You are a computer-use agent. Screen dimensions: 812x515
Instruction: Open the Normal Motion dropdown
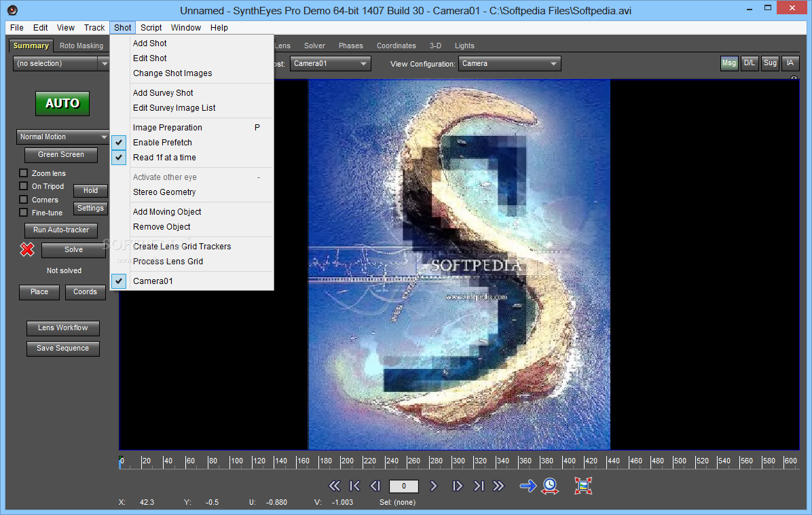click(x=61, y=137)
